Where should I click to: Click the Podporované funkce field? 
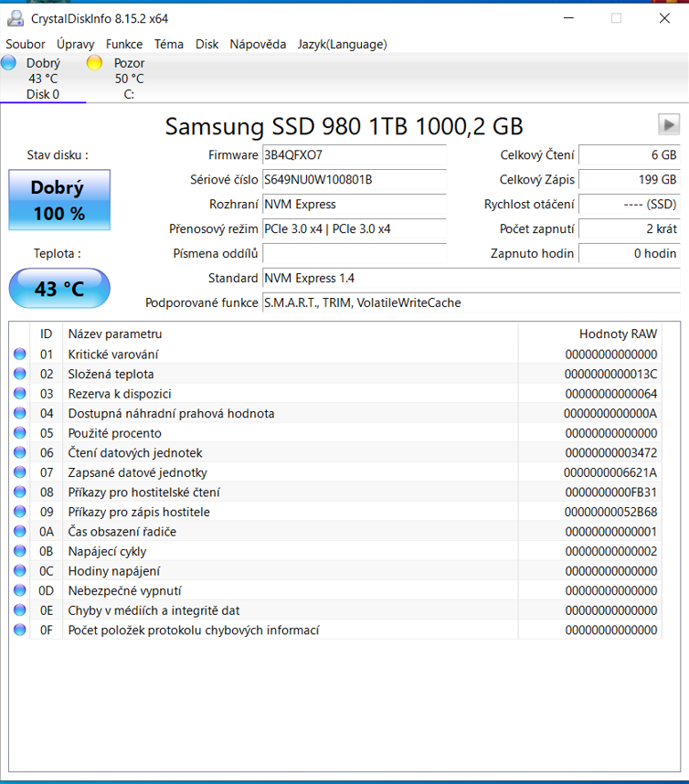471,302
